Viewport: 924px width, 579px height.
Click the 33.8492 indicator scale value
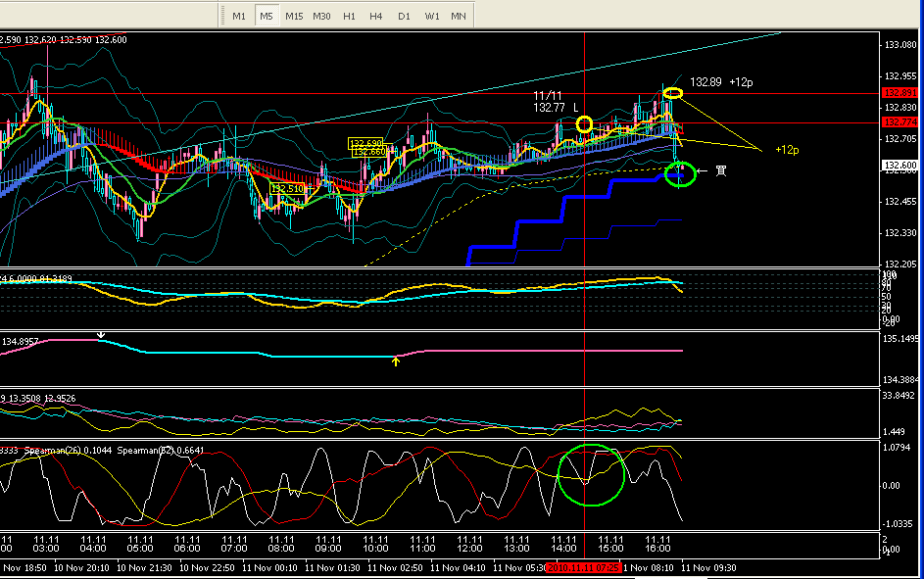(x=899, y=395)
